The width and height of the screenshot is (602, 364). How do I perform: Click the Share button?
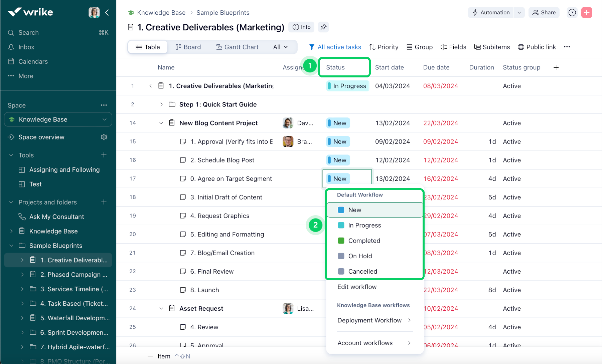tap(544, 13)
